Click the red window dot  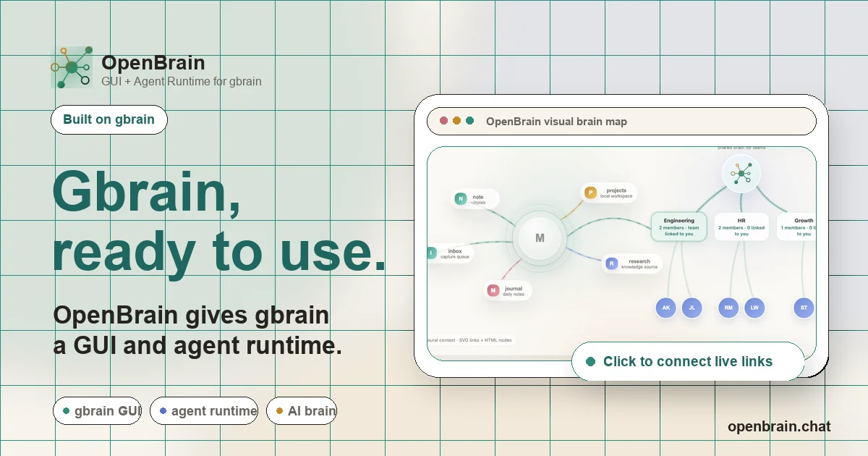pyautogui.click(x=443, y=121)
